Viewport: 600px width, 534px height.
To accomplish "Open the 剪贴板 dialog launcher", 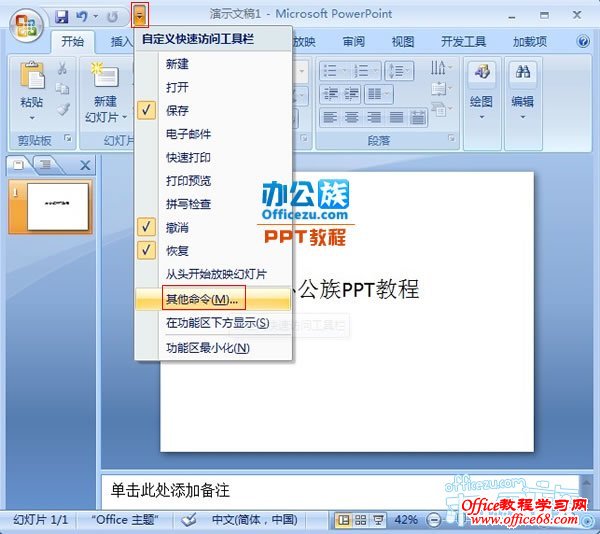I will tap(68, 138).
